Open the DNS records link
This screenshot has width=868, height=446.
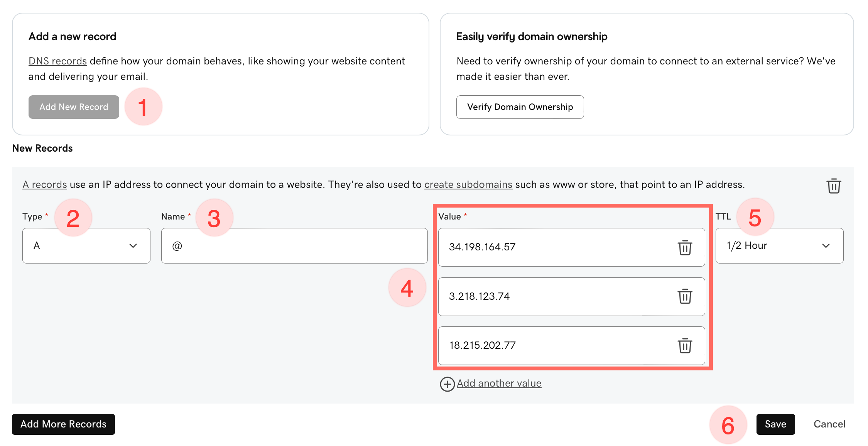(57, 61)
